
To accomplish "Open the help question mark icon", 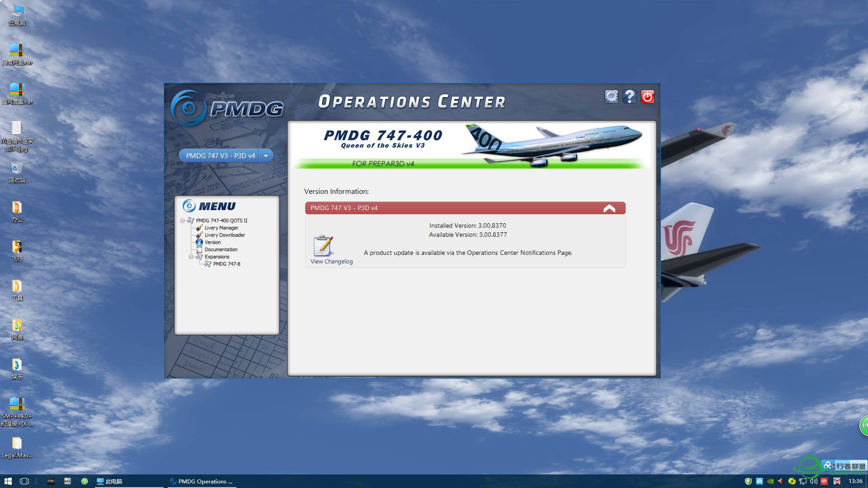I will coord(629,96).
